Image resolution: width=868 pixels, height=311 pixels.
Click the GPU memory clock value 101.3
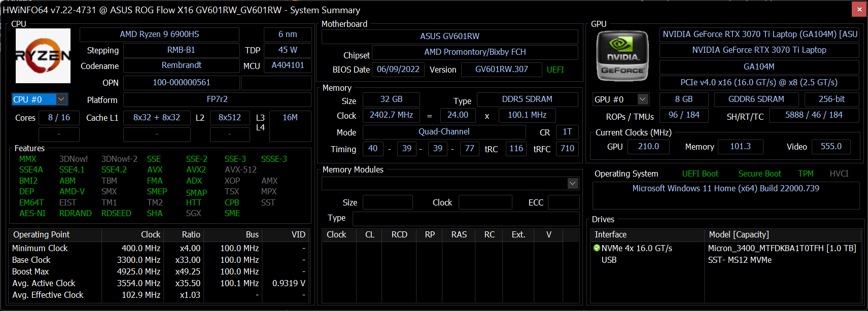pyautogui.click(x=740, y=147)
